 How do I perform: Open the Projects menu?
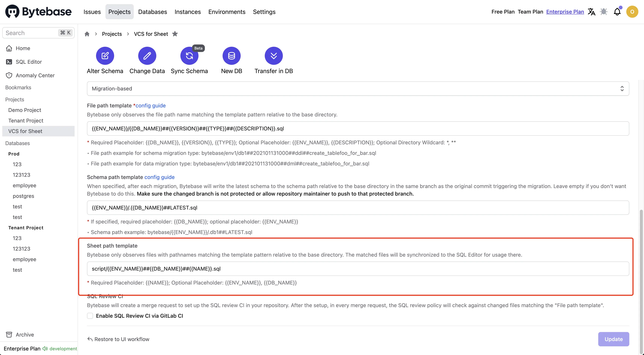119,12
